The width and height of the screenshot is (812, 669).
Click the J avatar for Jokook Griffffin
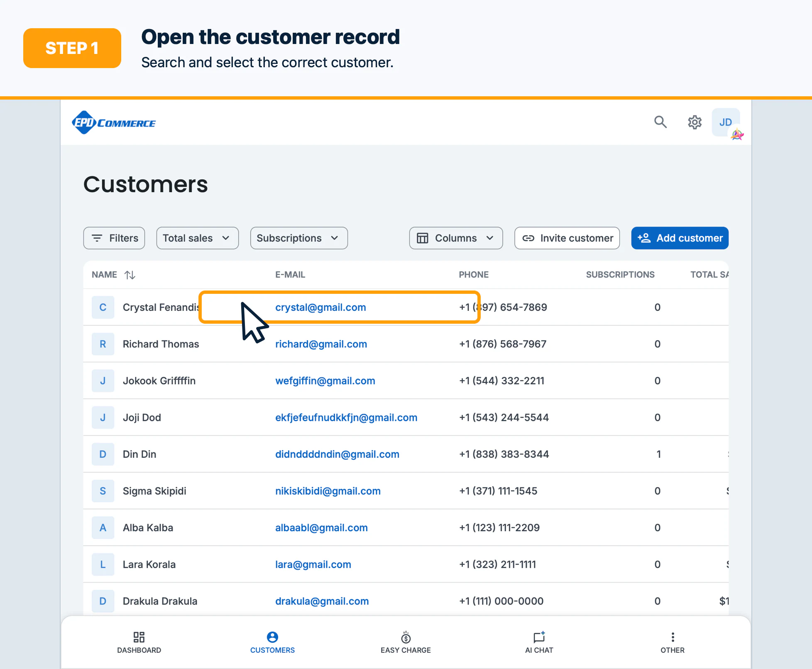click(x=103, y=381)
